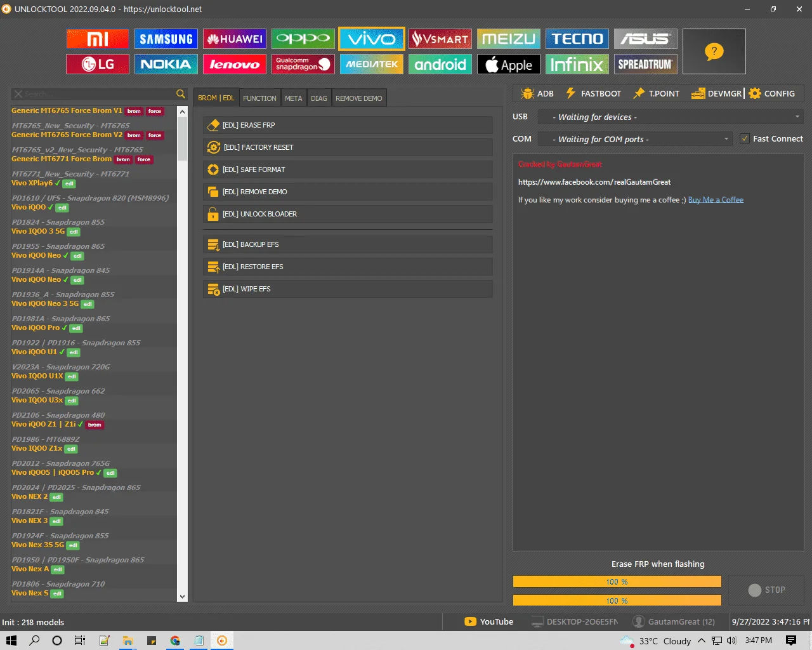Screen dimensions: 812x650
Task: Switch to the BROM | EDL tab
Action: click(216, 98)
